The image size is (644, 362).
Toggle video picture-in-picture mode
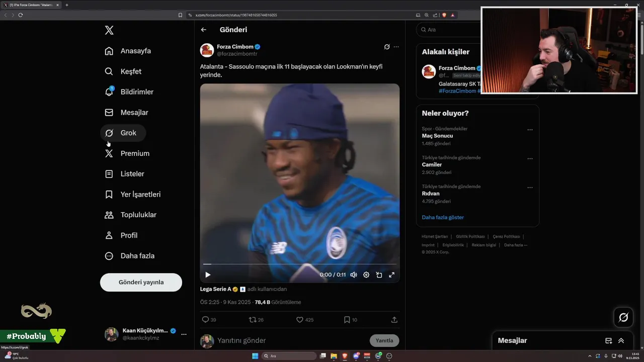[379, 275]
